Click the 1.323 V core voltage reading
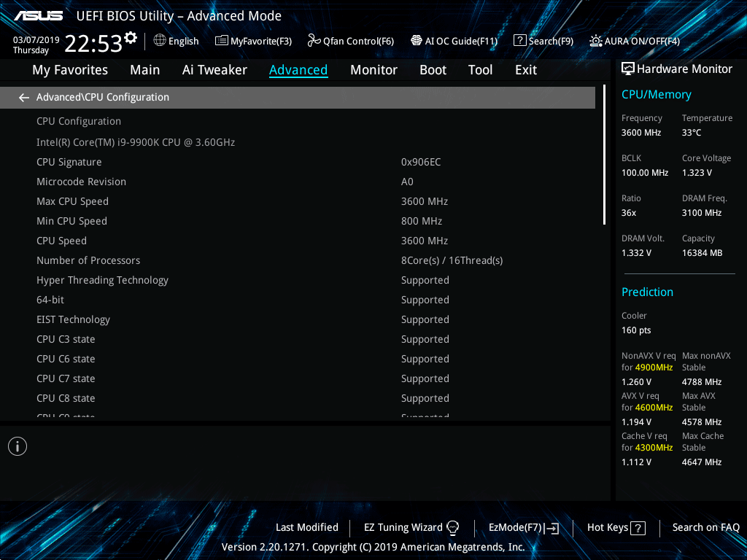The width and height of the screenshot is (747, 560). point(697,172)
